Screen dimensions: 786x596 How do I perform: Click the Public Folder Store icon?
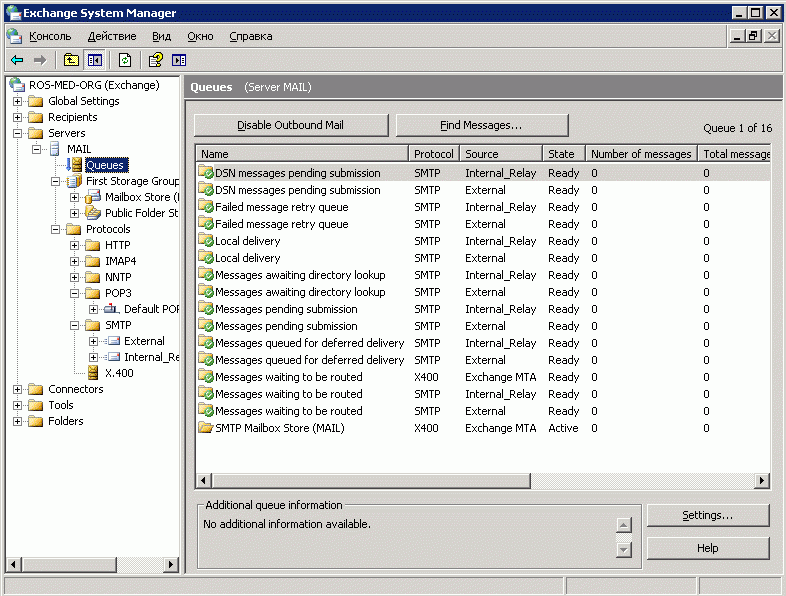(93, 213)
